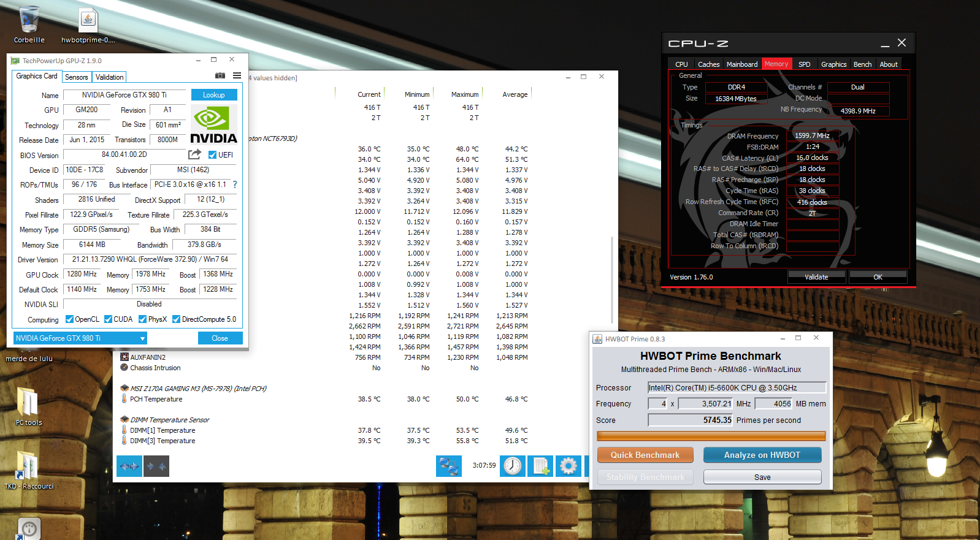Click the BIOS export share icon in GPU-Z
This screenshot has height=540, width=980.
[194, 154]
